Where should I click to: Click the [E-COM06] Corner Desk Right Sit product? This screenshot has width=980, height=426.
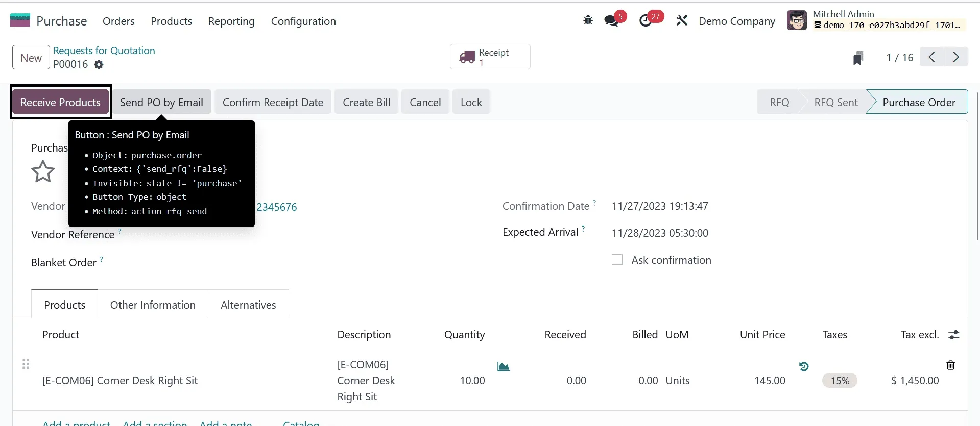(x=120, y=381)
